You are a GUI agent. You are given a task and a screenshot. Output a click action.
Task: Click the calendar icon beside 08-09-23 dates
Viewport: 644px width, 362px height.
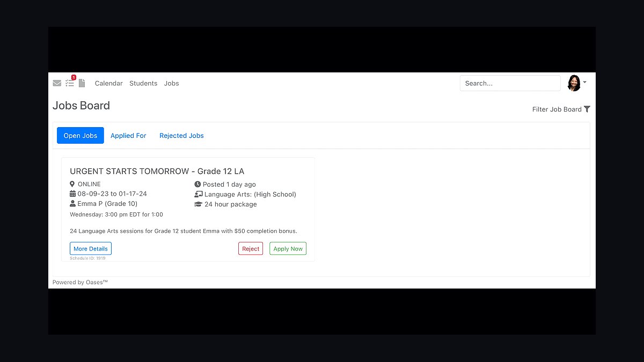(x=73, y=194)
